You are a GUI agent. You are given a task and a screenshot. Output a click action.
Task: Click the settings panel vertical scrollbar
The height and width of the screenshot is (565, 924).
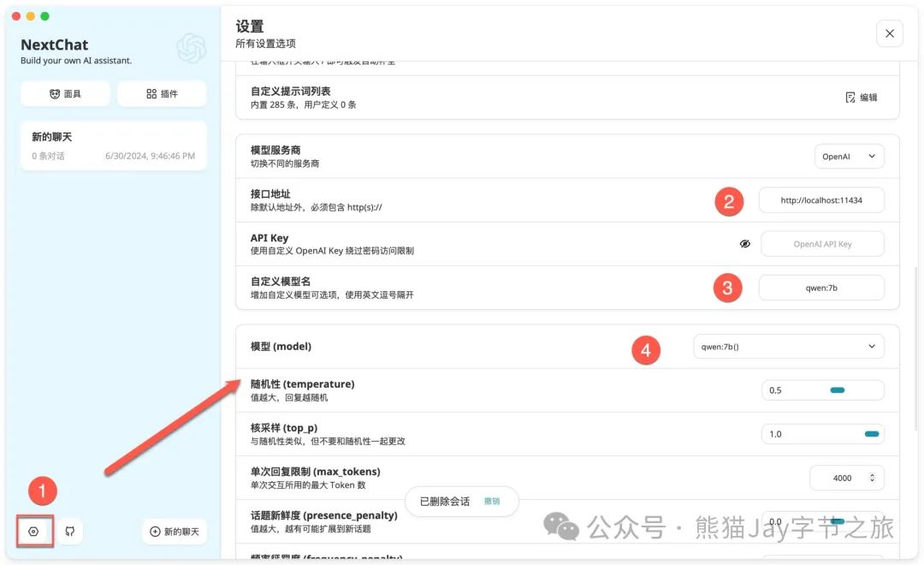click(915, 348)
